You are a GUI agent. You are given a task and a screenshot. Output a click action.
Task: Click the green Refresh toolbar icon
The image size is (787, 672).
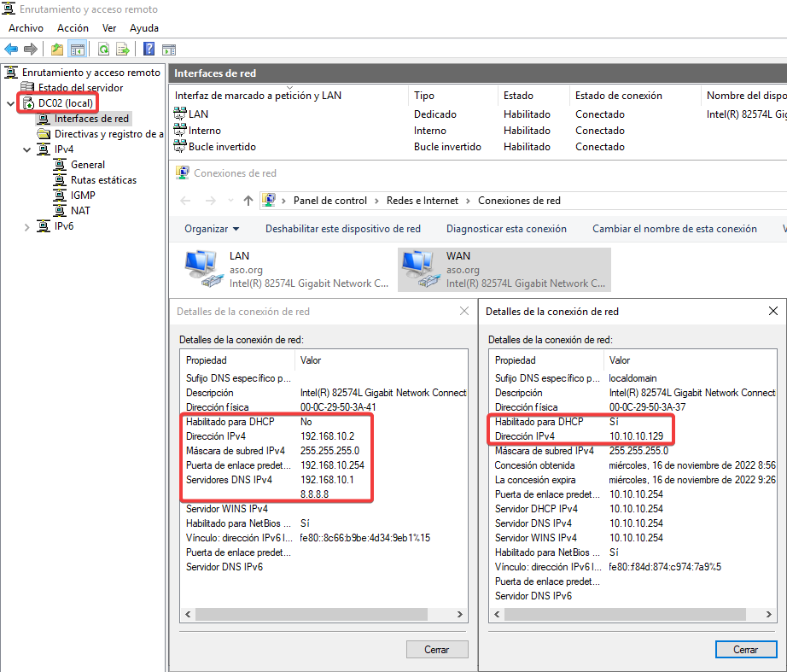tap(103, 49)
